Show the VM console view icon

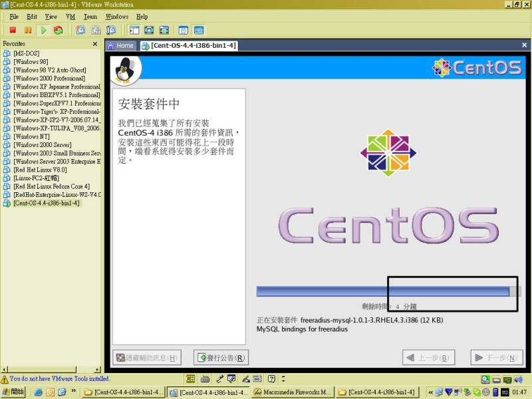pos(199,30)
